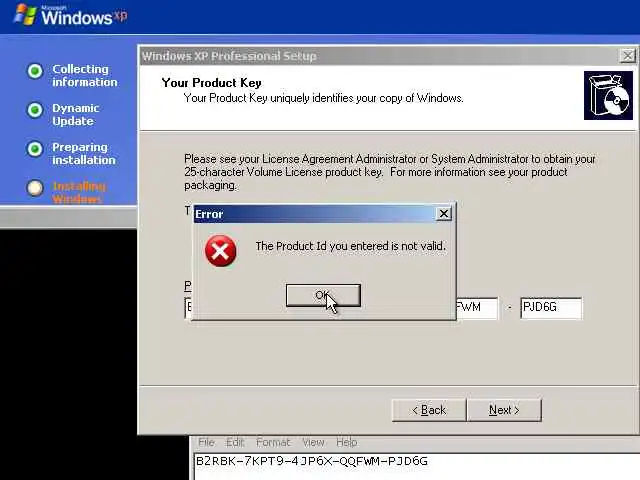The image size is (640, 480).
Task: Click the software box and CD icon
Action: pos(608,96)
